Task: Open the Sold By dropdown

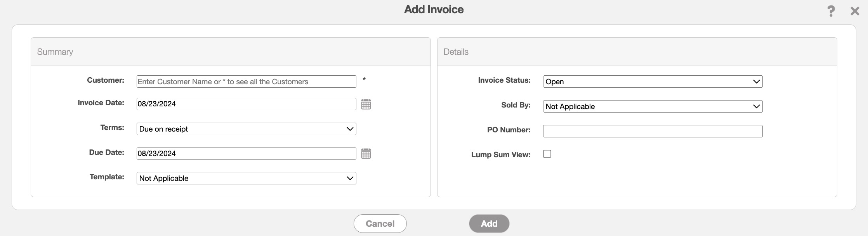Action: coord(652,106)
